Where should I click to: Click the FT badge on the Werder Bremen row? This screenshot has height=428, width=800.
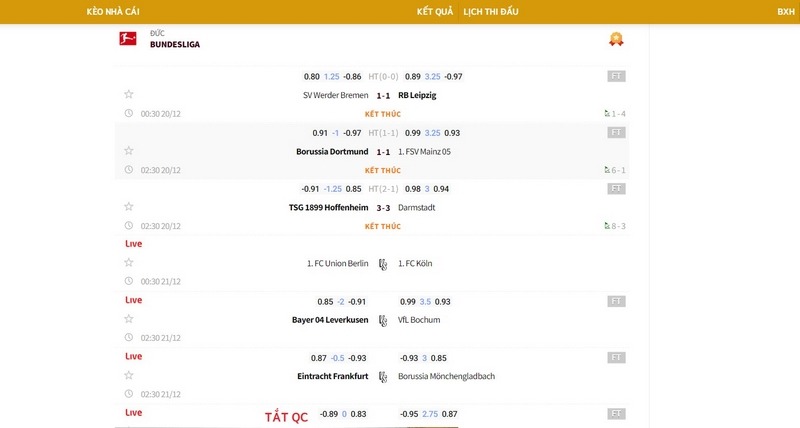(617, 76)
